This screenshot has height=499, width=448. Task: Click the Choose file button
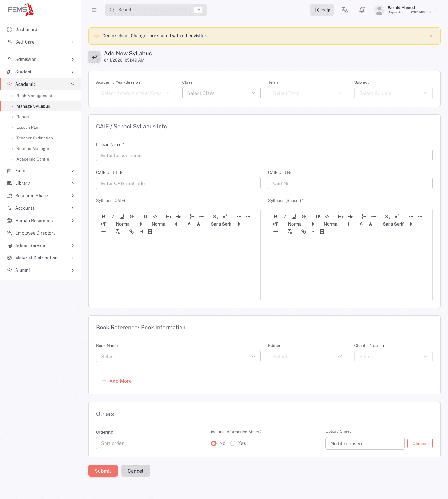point(420,443)
